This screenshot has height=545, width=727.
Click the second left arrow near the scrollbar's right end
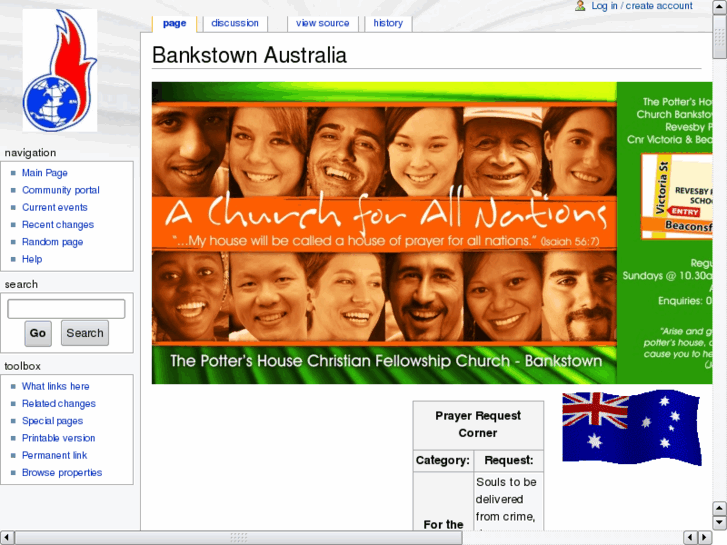(x=690, y=538)
